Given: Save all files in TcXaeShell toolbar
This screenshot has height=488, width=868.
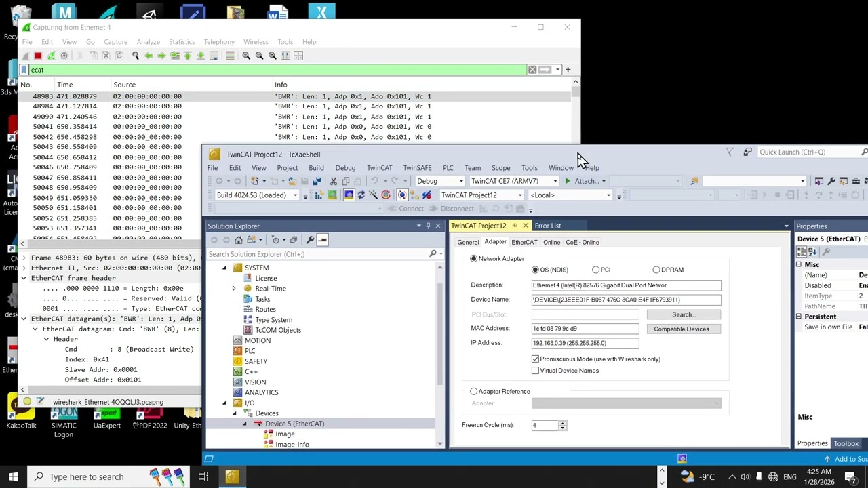Looking at the screenshot, I should point(318,181).
